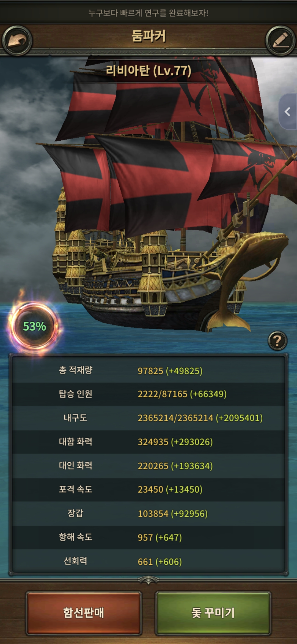Select the 탑승 인원 stat row
The height and width of the screenshot is (644, 297).
click(x=148, y=394)
